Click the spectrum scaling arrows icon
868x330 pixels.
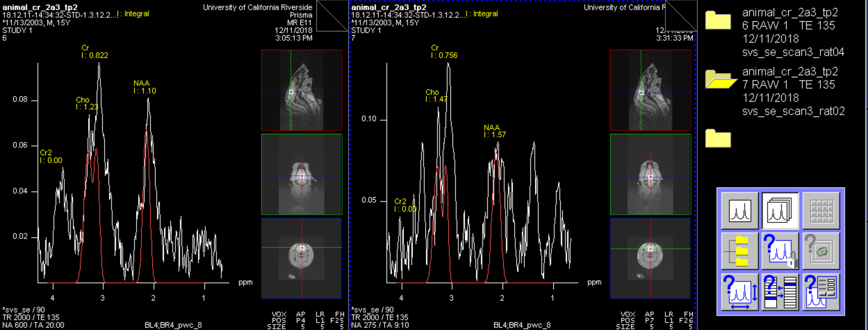coord(740,292)
